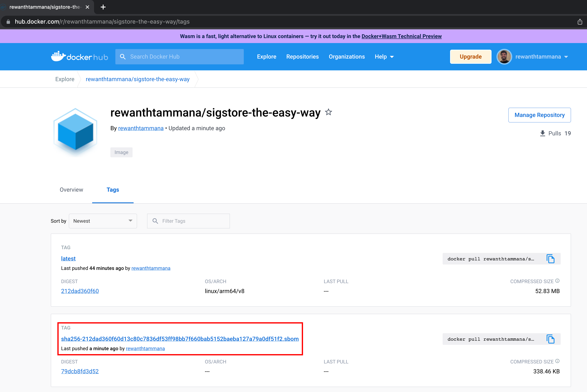The height and width of the screenshot is (392, 587).
Task: Close the rewanthtammana/sigstore browser tab
Action: [87, 7]
